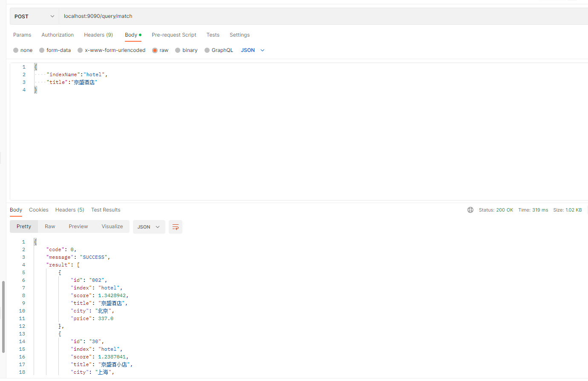
Task: Click the left vertical scrollbar thumb
Action: point(3,317)
